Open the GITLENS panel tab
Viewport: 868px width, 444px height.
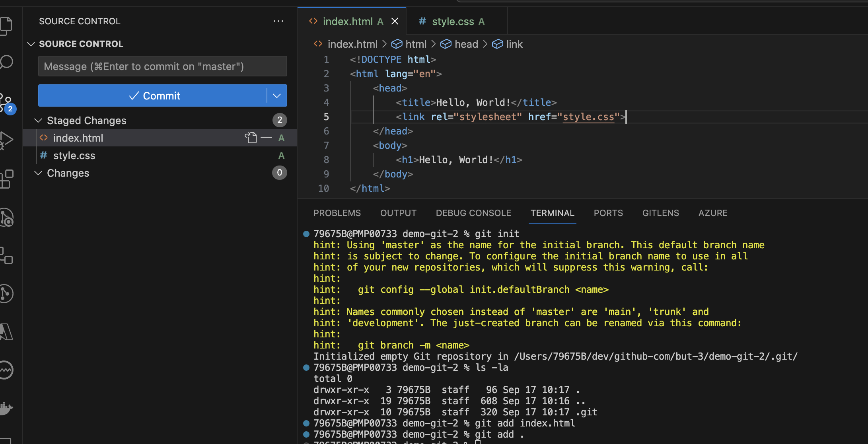point(660,213)
